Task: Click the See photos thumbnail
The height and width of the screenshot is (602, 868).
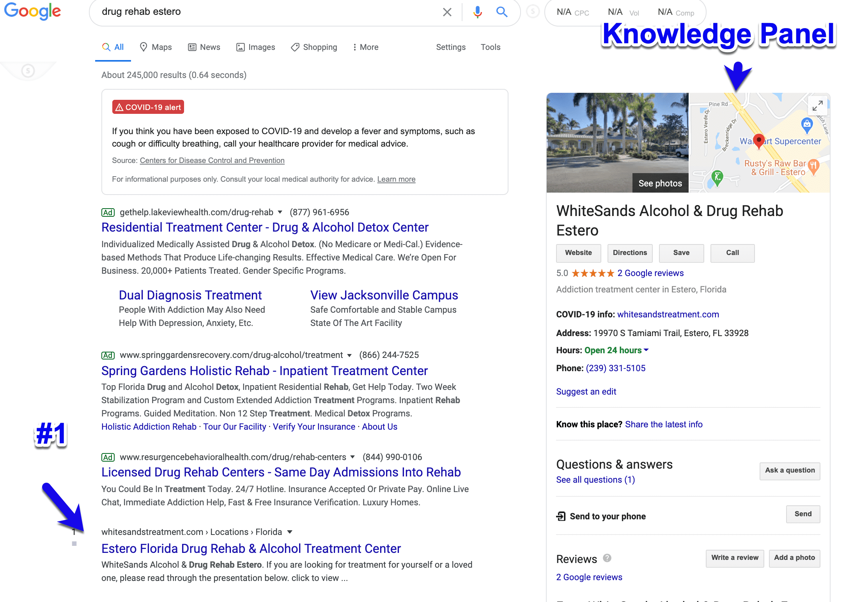Action: [x=660, y=183]
